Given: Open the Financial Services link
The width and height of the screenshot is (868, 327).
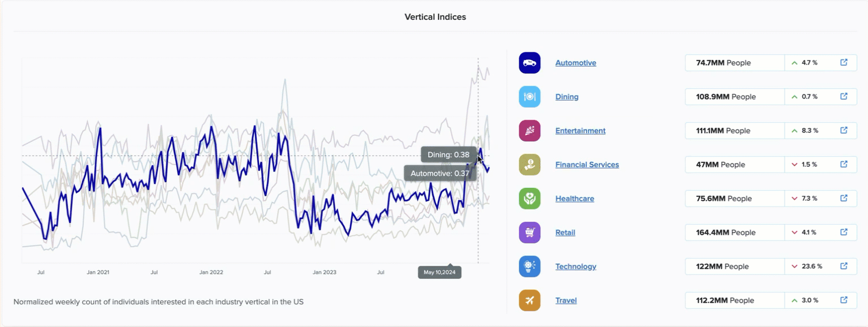Looking at the screenshot, I should pyautogui.click(x=587, y=165).
